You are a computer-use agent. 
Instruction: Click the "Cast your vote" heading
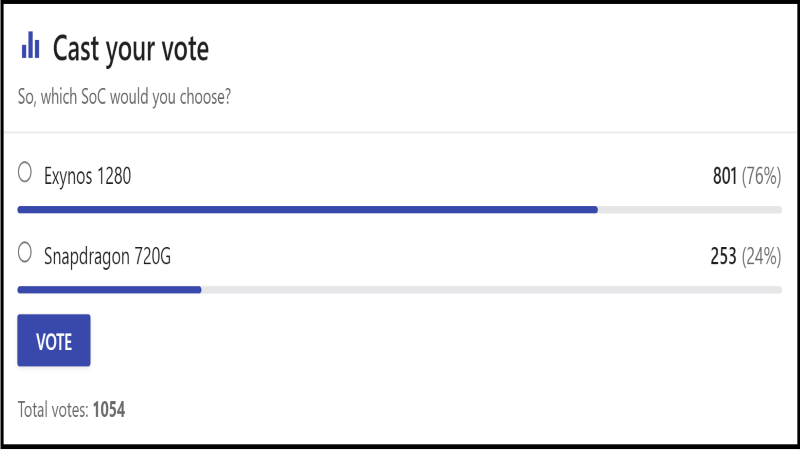tap(130, 48)
